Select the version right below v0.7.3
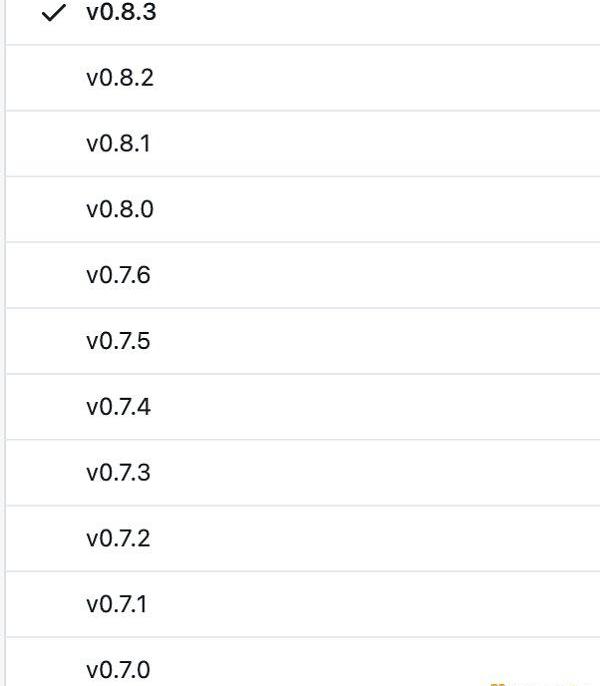The image size is (600, 686). [119, 538]
